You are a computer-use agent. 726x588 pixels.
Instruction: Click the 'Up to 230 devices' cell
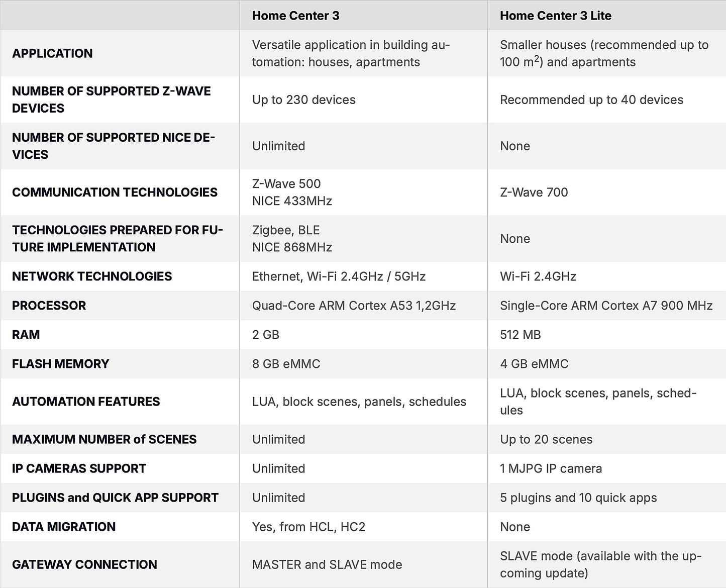click(303, 100)
